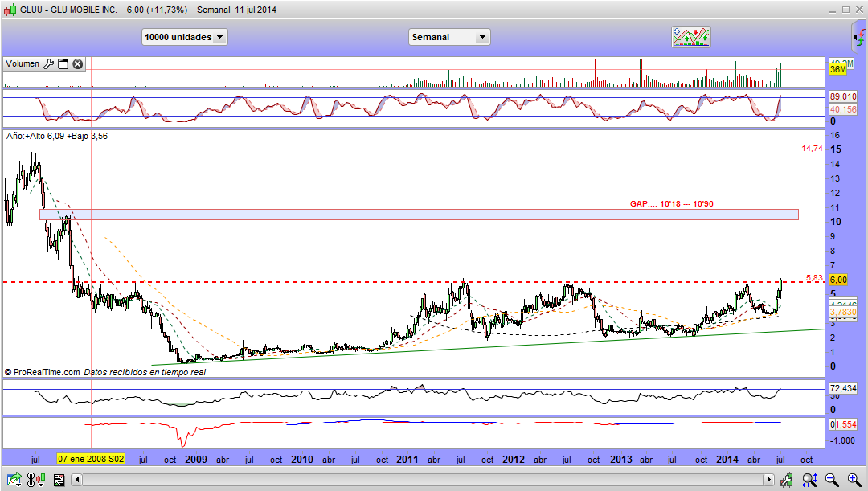868x491 pixels.
Task: Open the order list icon in bottom toolbar
Action: tap(59, 480)
